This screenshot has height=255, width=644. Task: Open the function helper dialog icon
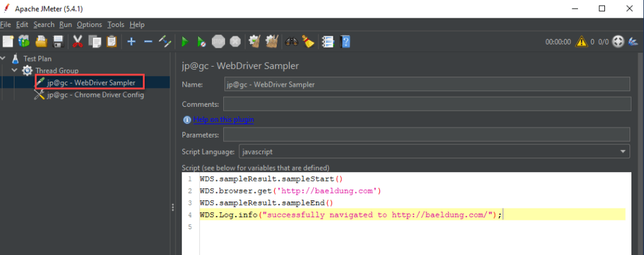pyautogui.click(x=328, y=41)
